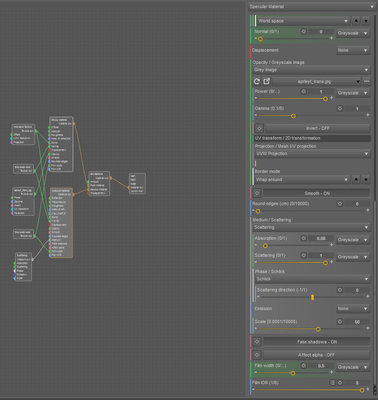The height and width of the screenshot is (400, 378).
Task: Open the Displacement None dropdown
Action: (353, 50)
